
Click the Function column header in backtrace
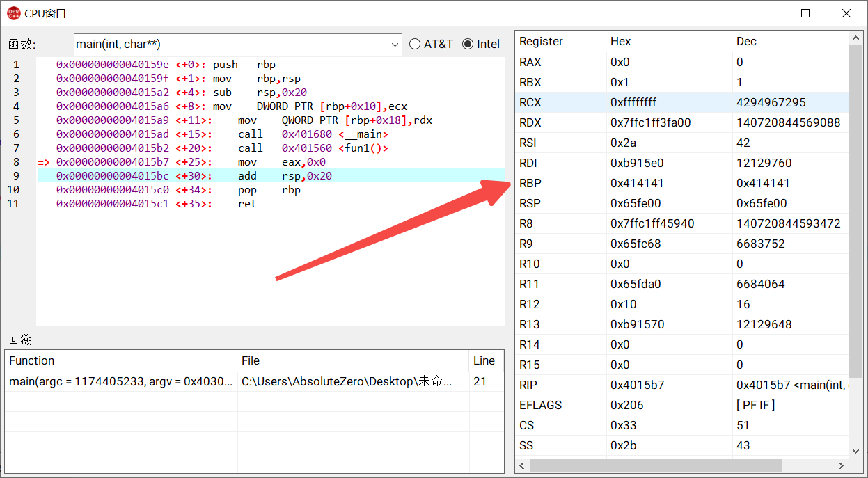[121, 360]
